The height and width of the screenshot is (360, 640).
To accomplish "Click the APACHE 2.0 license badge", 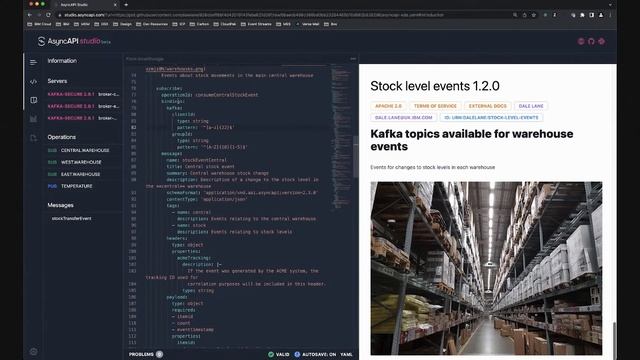I will (388, 106).
